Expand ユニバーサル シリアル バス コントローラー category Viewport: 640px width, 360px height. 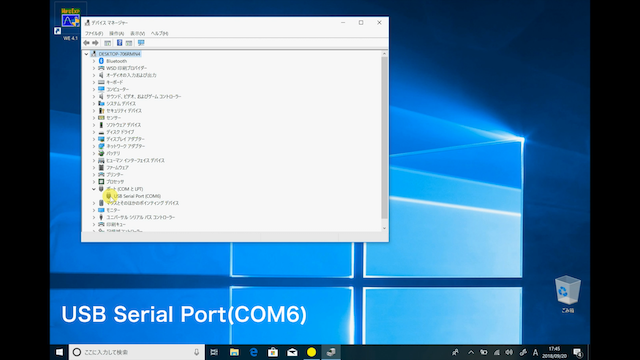pos(94,217)
